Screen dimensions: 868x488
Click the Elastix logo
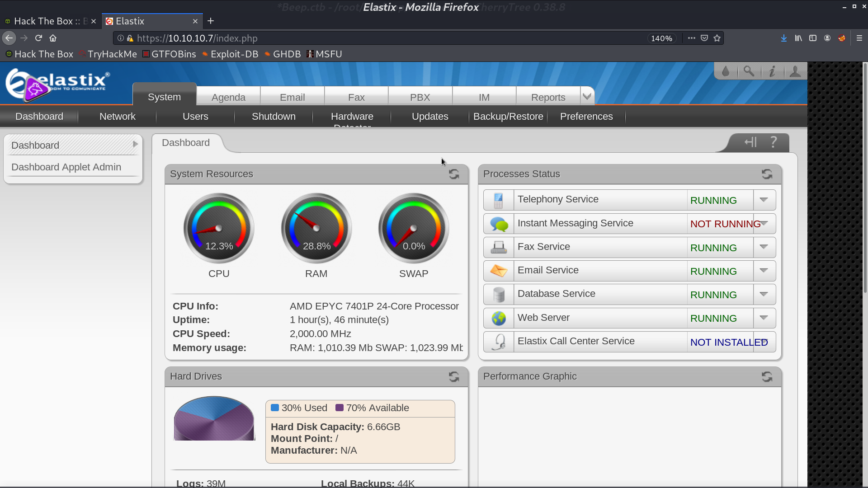click(x=57, y=85)
